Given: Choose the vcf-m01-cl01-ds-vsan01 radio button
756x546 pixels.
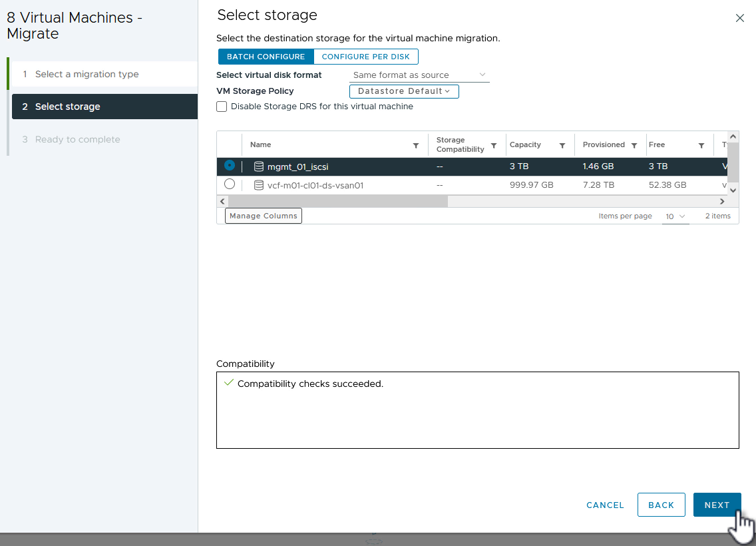Looking at the screenshot, I should [x=230, y=184].
